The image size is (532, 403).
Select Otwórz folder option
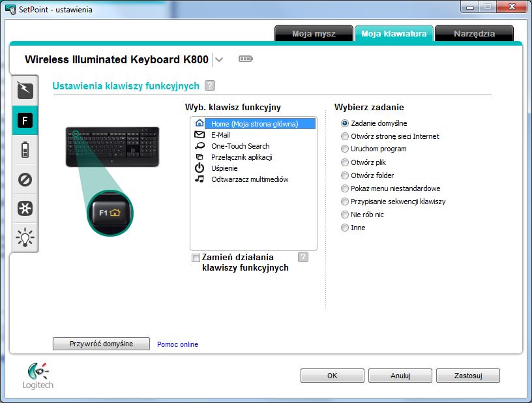[x=345, y=175]
